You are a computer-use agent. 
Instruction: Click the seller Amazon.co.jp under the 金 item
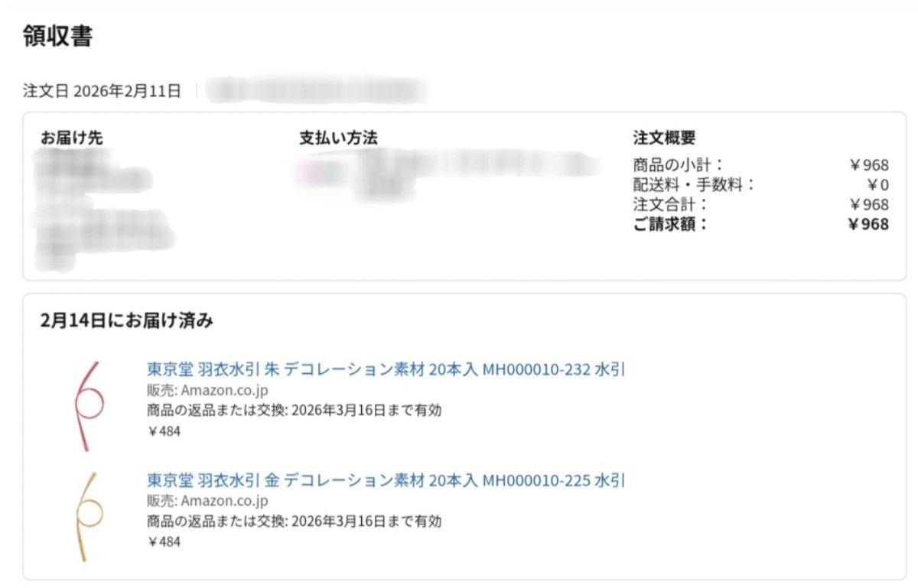click(224, 502)
